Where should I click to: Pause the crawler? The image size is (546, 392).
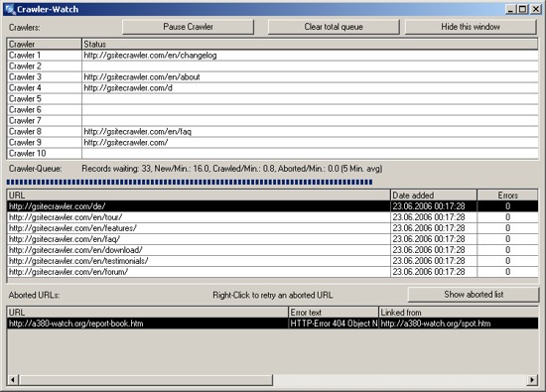188,27
